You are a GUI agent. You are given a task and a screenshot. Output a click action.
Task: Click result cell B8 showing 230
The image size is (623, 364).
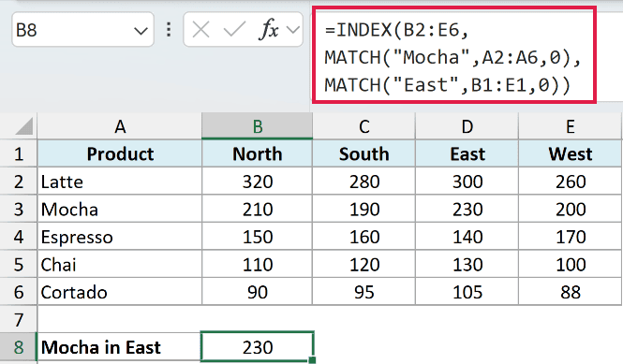pyautogui.click(x=257, y=347)
